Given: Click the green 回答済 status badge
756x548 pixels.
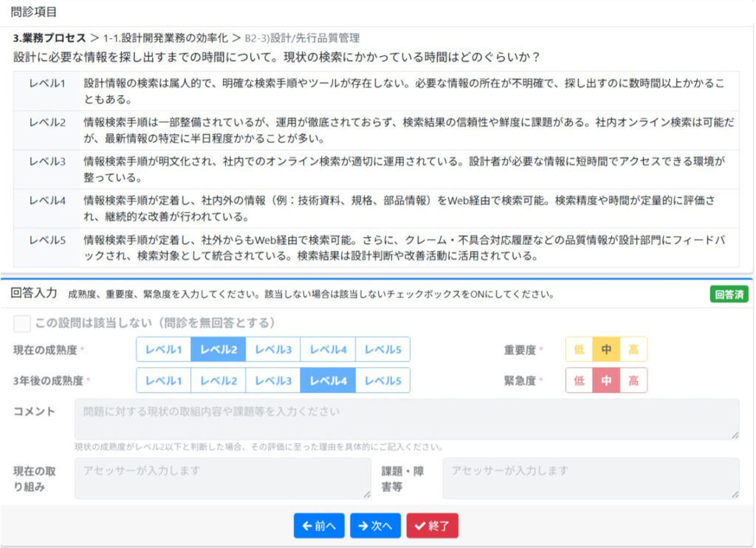Looking at the screenshot, I should coord(729,294).
